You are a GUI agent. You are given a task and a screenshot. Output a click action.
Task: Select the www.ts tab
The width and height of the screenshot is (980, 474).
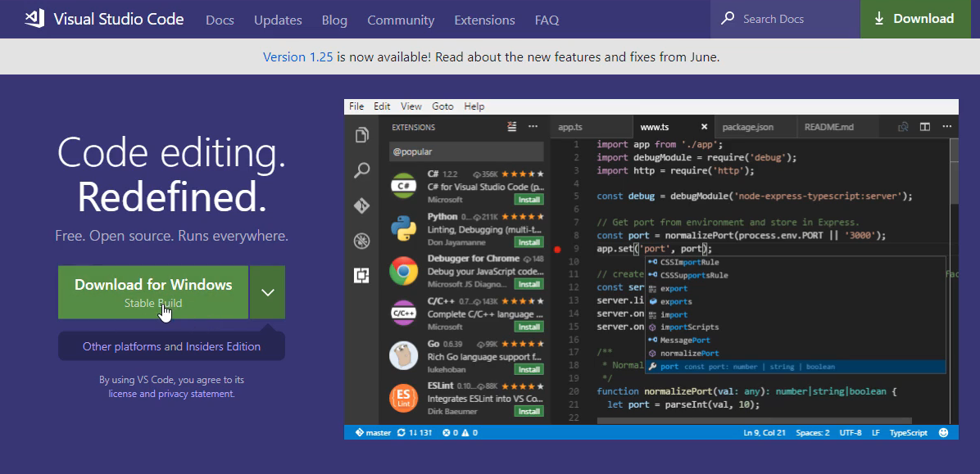pos(673,127)
